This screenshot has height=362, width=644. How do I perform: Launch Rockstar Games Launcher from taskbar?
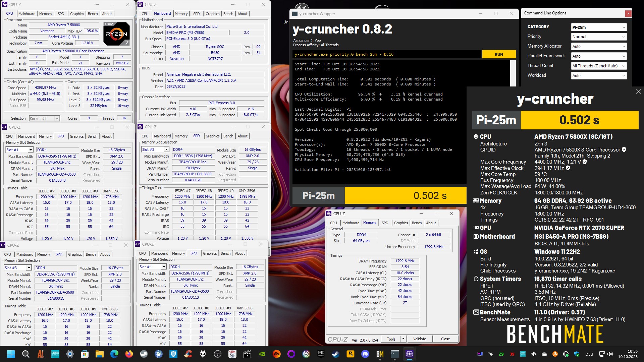(351, 354)
